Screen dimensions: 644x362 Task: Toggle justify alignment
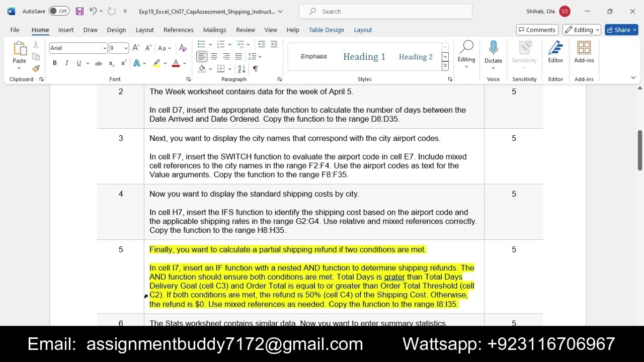pyautogui.click(x=238, y=56)
